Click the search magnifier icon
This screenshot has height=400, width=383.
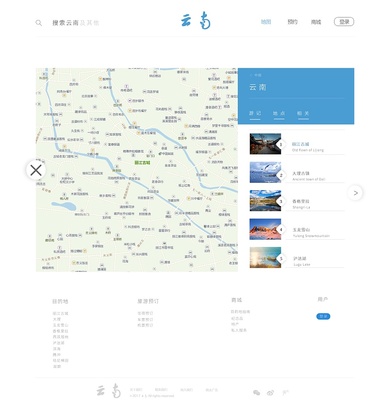click(39, 23)
